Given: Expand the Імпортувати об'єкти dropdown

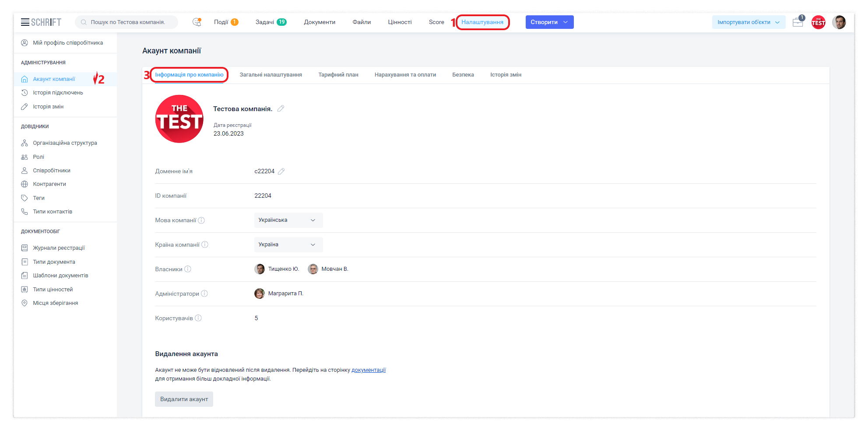Looking at the screenshot, I should pos(748,22).
